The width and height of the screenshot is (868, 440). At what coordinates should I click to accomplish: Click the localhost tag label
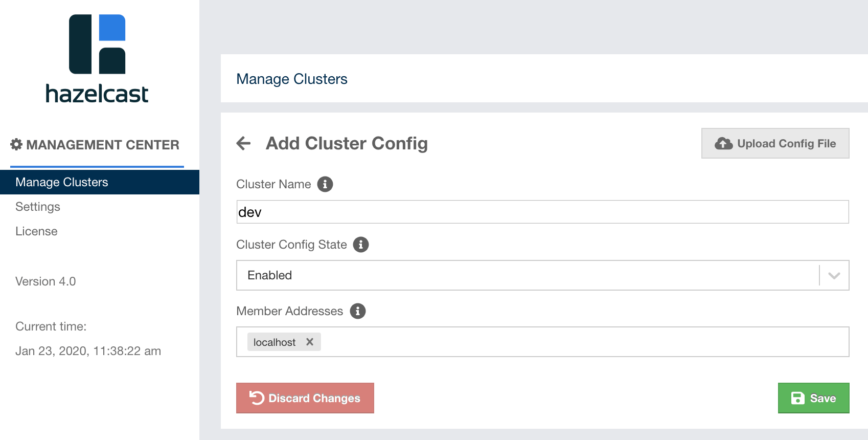click(x=275, y=342)
